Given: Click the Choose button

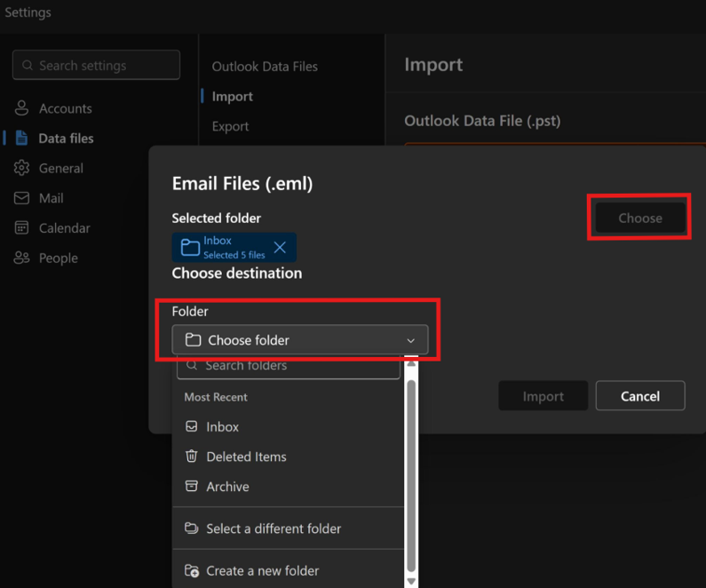Looking at the screenshot, I should coord(639,218).
